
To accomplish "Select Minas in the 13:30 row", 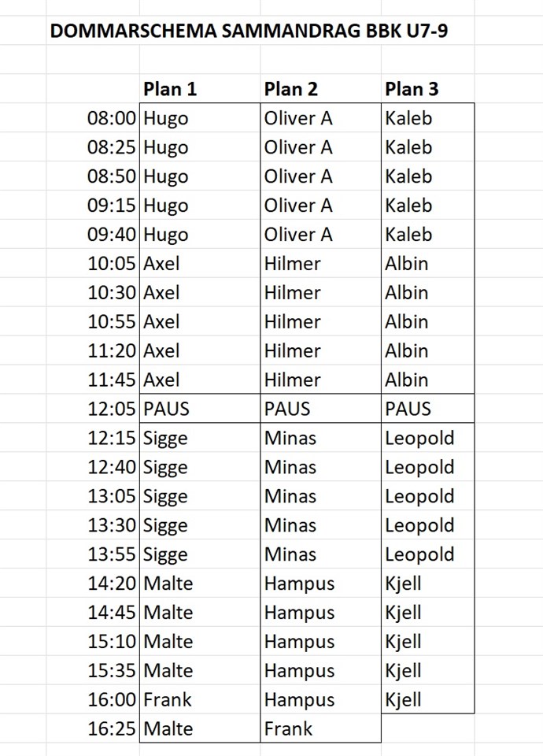I will coord(290,525).
